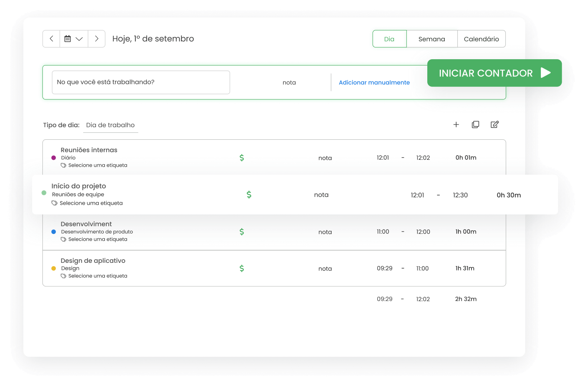The image size is (588, 386).
Task: Toggle billable dollar icon for Design de aplicativo
Action: pos(241,269)
